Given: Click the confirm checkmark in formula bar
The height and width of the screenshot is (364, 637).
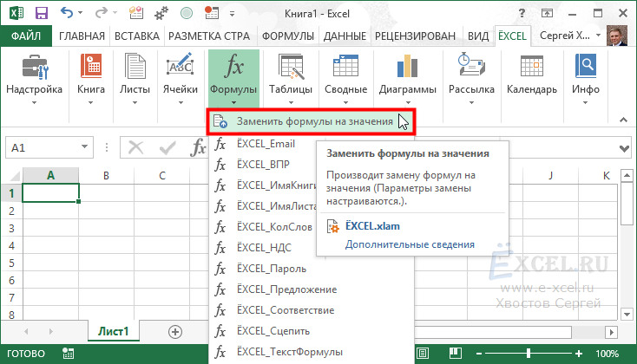Looking at the screenshot, I should (x=167, y=147).
